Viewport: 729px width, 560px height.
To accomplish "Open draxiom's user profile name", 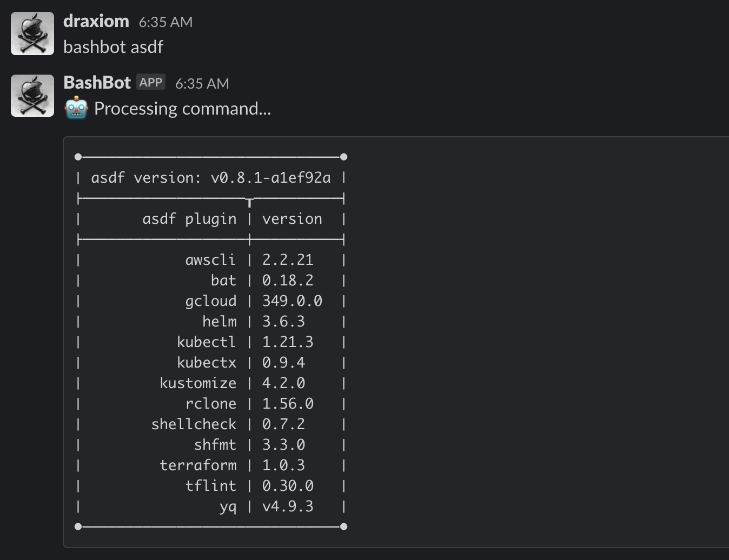I will tap(96, 21).
